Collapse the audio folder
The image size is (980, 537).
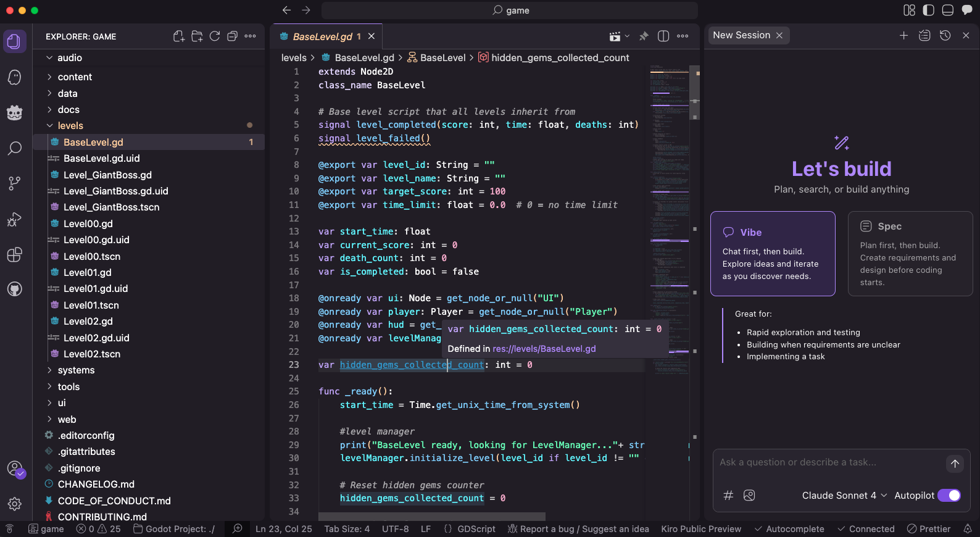(x=148, y=57)
